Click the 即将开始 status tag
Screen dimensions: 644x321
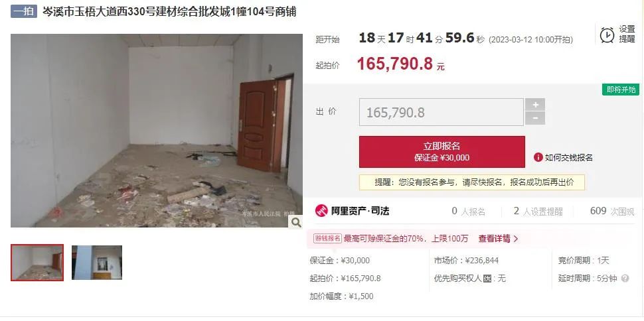(621, 90)
